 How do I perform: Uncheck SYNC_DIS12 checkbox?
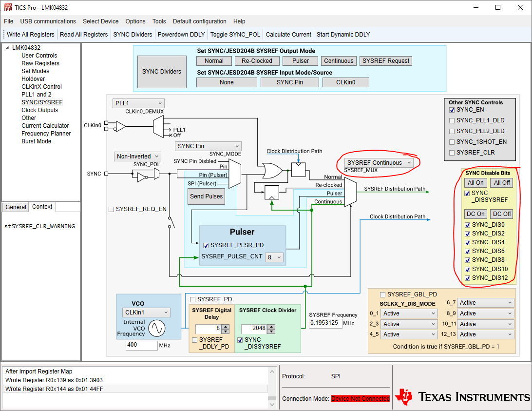point(467,278)
